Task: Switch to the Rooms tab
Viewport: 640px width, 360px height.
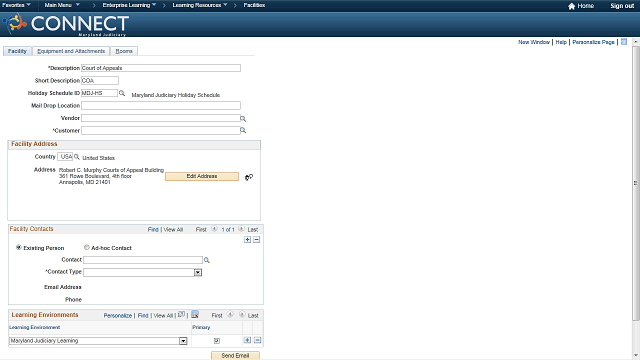Action: point(124,51)
